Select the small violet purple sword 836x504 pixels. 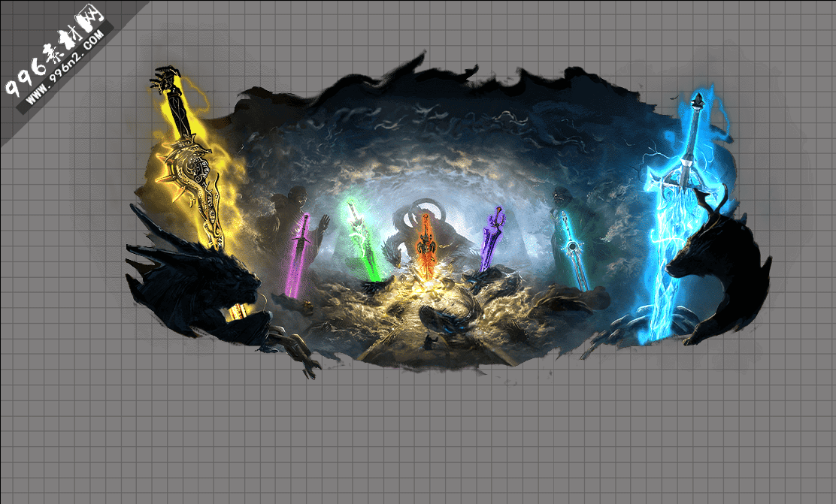491,239
